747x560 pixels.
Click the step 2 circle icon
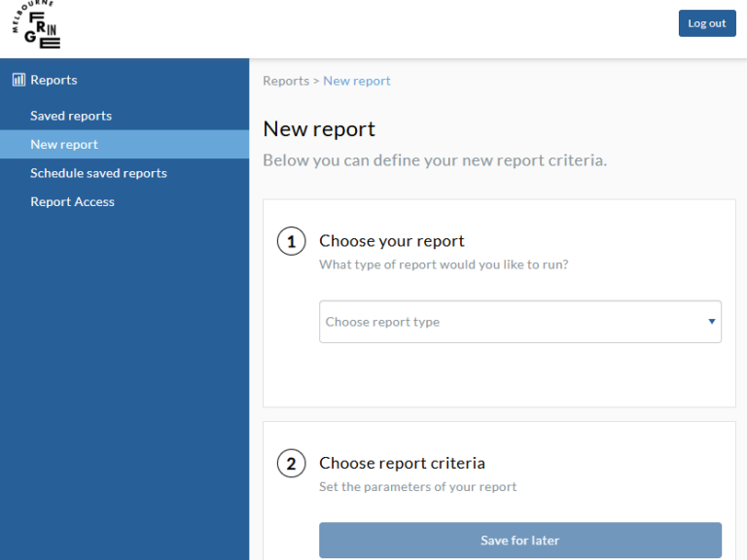tap(291, 464)
